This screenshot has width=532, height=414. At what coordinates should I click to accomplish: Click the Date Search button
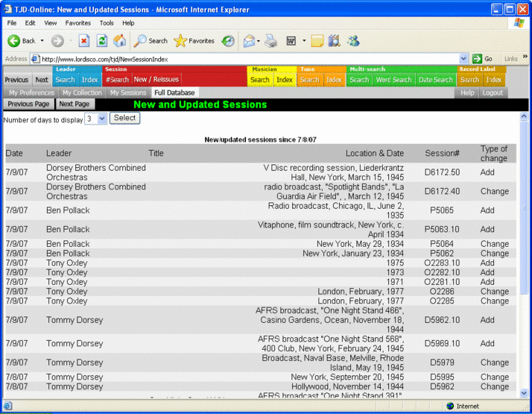coord(436,80)
